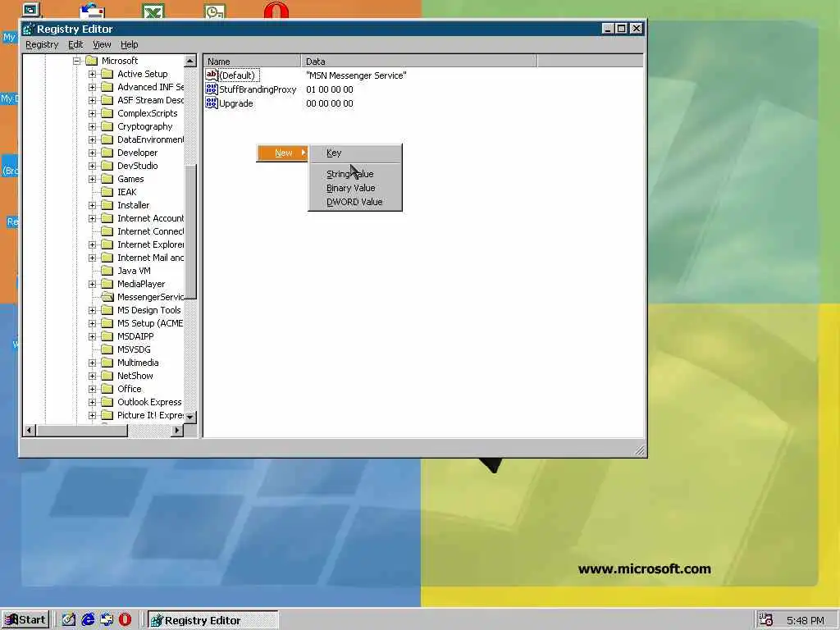The width and height of the screenshot is (840, 630).
Task: Click the MSVSDG folder icon
Action: [107, 349]
